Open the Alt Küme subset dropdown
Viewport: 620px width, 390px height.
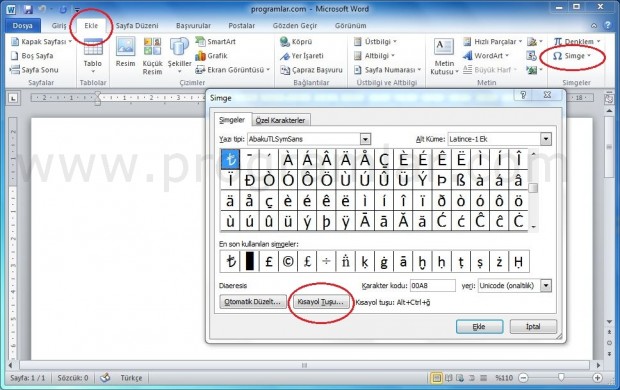546,139
